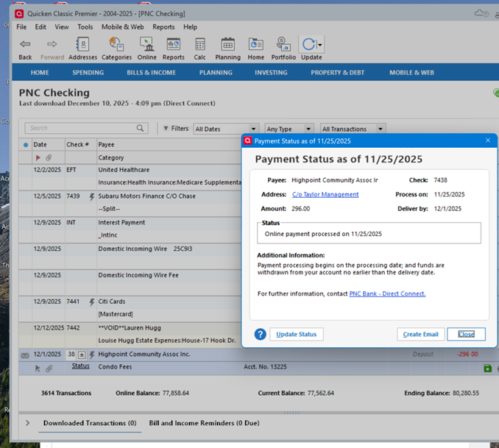Switch to the PROPERTY & DEBT tab

(337, 73)
